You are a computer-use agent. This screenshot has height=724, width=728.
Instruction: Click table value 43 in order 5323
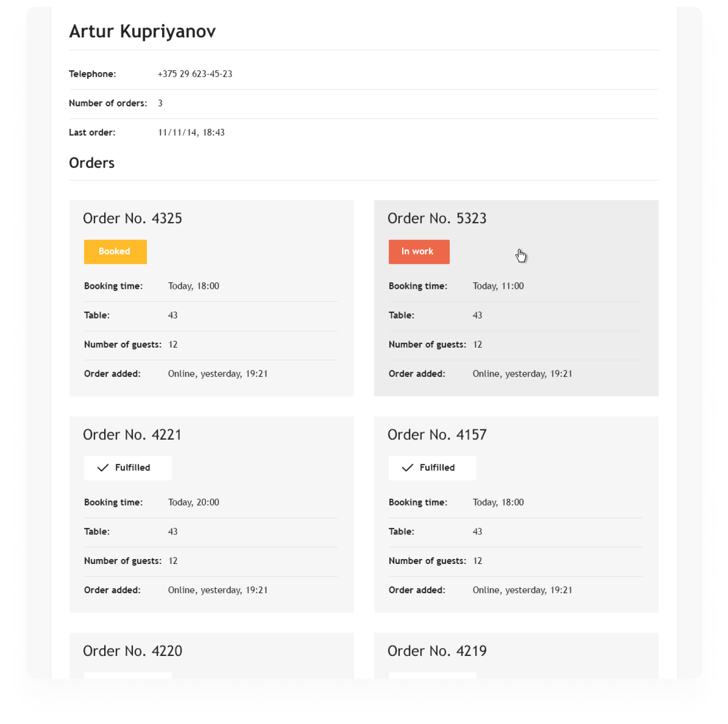(x=477, y=315)
